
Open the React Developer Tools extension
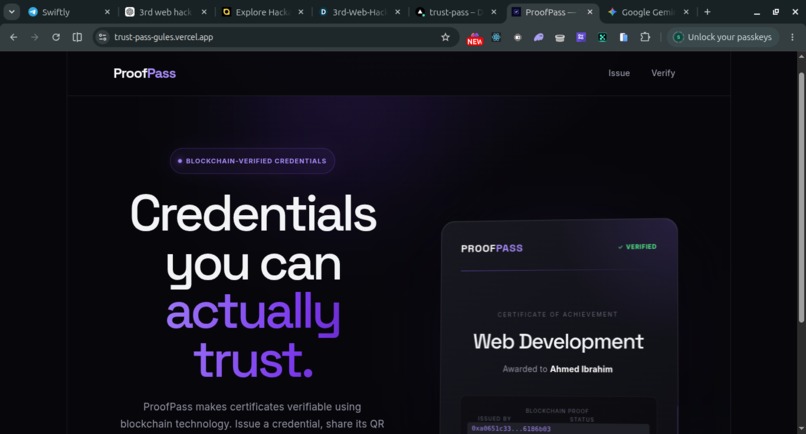(x=496, y=37)
